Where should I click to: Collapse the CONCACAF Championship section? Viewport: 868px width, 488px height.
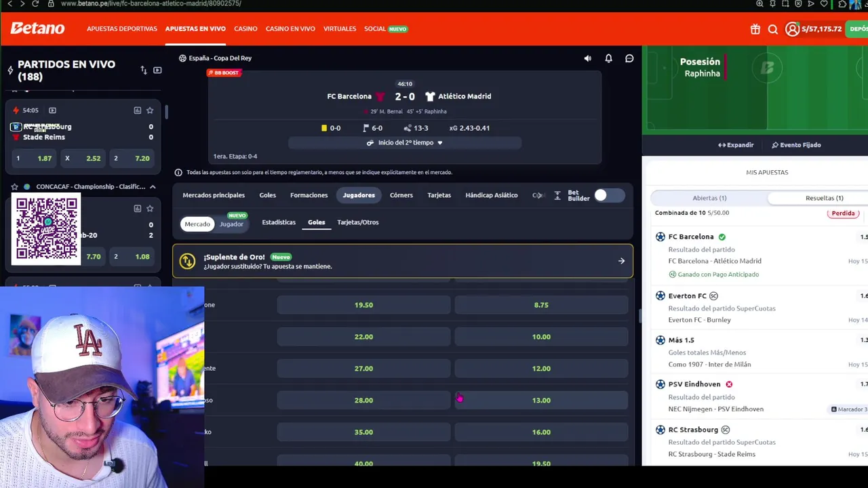coord(153,187)
